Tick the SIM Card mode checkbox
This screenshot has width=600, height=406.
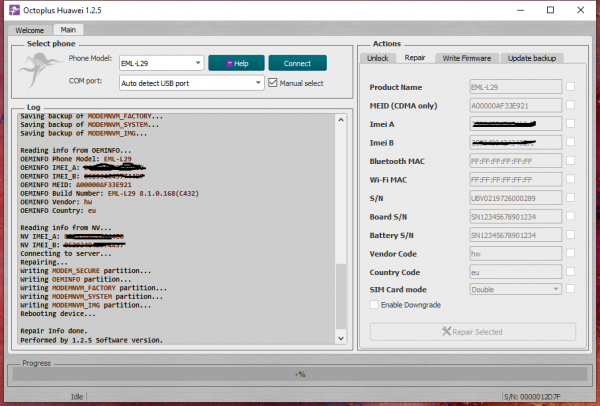[x=570, y=289]
